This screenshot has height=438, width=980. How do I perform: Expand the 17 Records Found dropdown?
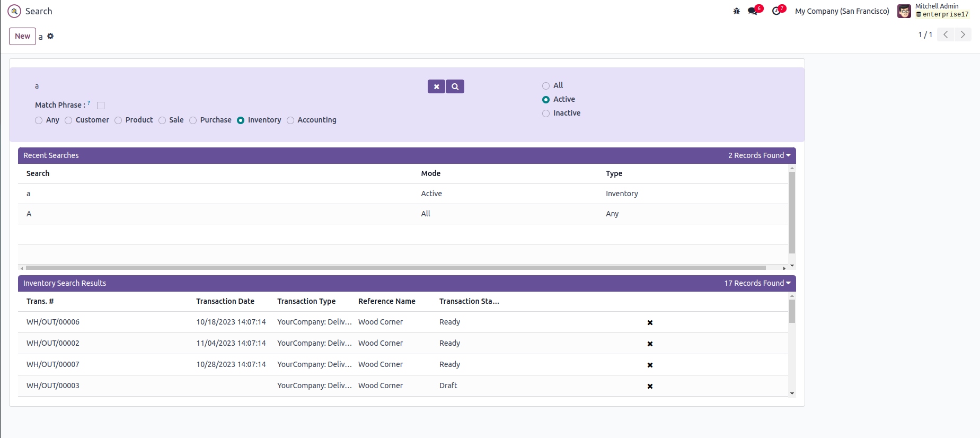[757, 283]
